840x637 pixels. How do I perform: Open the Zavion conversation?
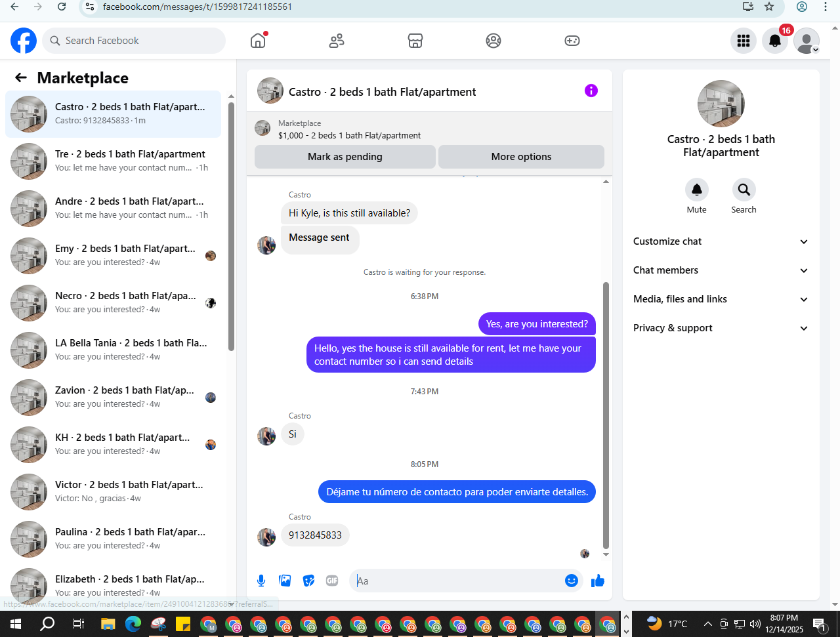114,398
